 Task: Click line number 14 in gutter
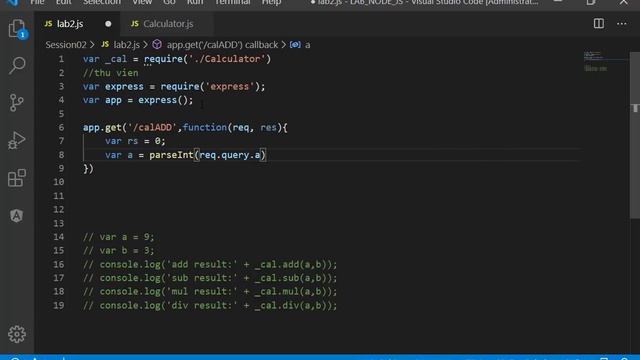[58, 237]
